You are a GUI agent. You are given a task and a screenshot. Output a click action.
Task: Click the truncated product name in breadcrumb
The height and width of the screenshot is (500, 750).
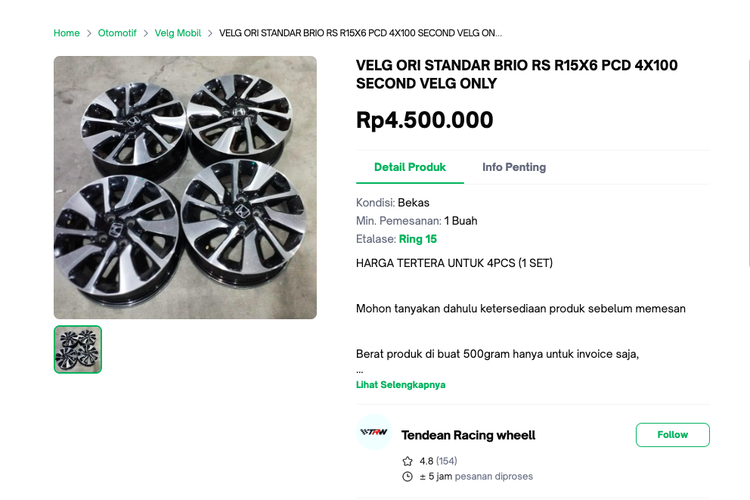tap(360, 33)
